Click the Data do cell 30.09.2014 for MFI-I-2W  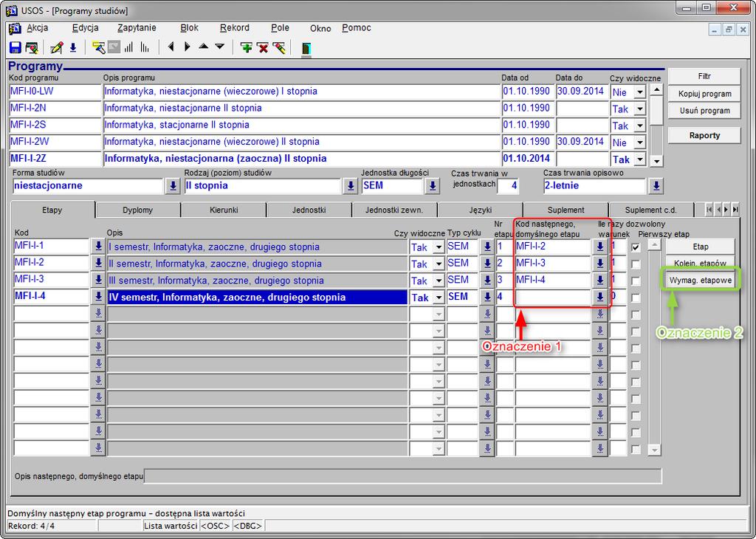click(580, 142)
